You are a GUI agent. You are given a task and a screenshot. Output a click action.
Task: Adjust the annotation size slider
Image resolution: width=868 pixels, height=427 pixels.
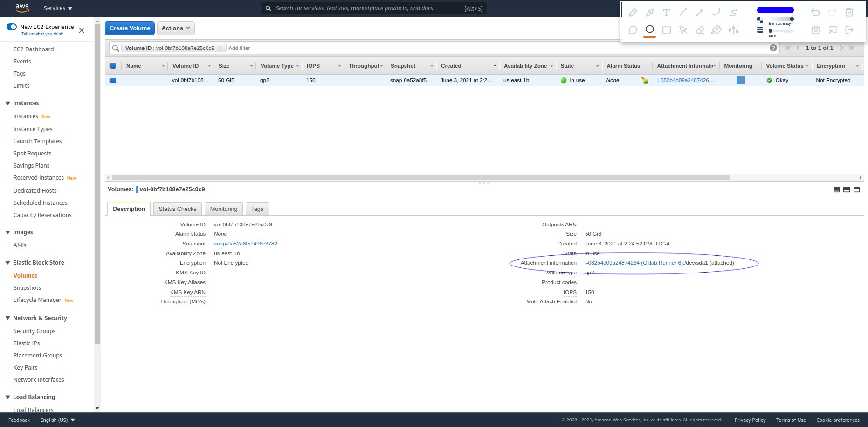pyautogui.click(x=781, y=31)
